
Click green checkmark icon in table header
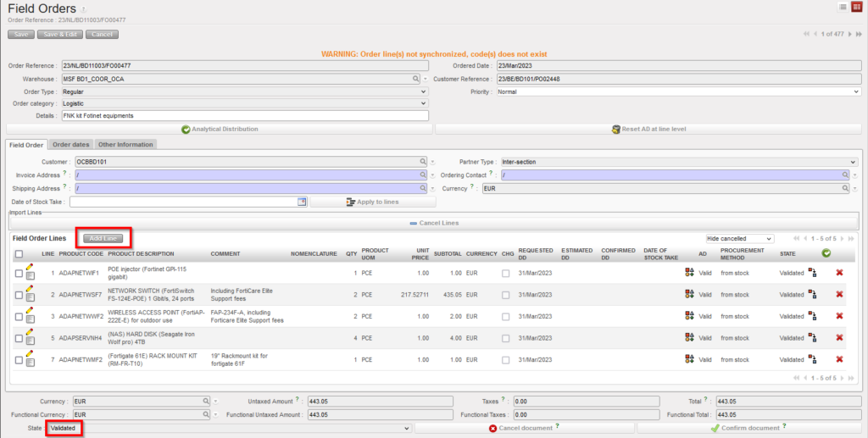point(826,253)
